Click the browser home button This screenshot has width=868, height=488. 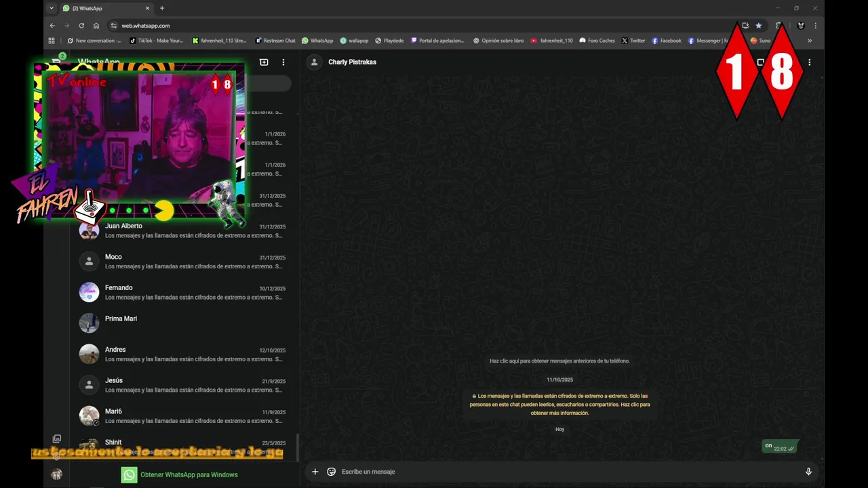pyautogui.click(x=96, y=26)
